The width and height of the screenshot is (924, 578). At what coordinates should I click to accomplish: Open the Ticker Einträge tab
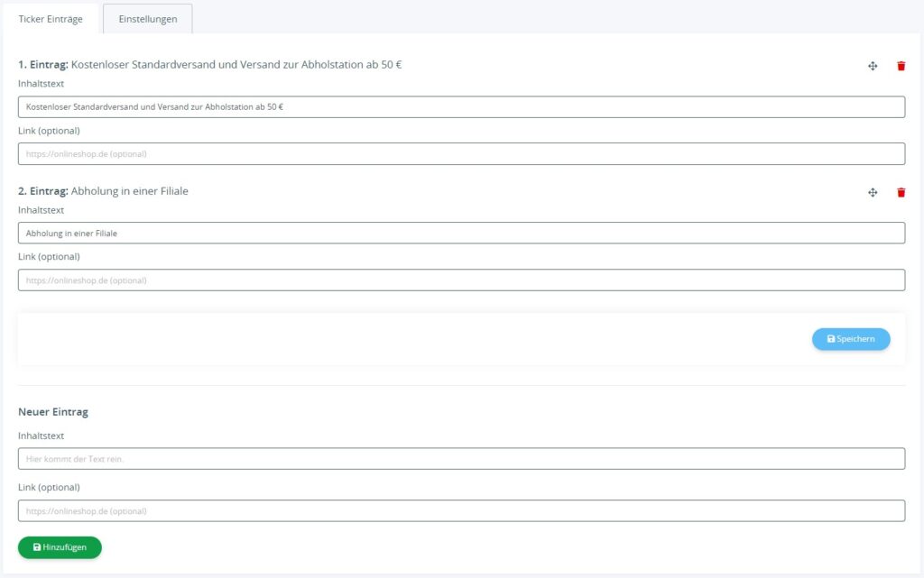51,18
